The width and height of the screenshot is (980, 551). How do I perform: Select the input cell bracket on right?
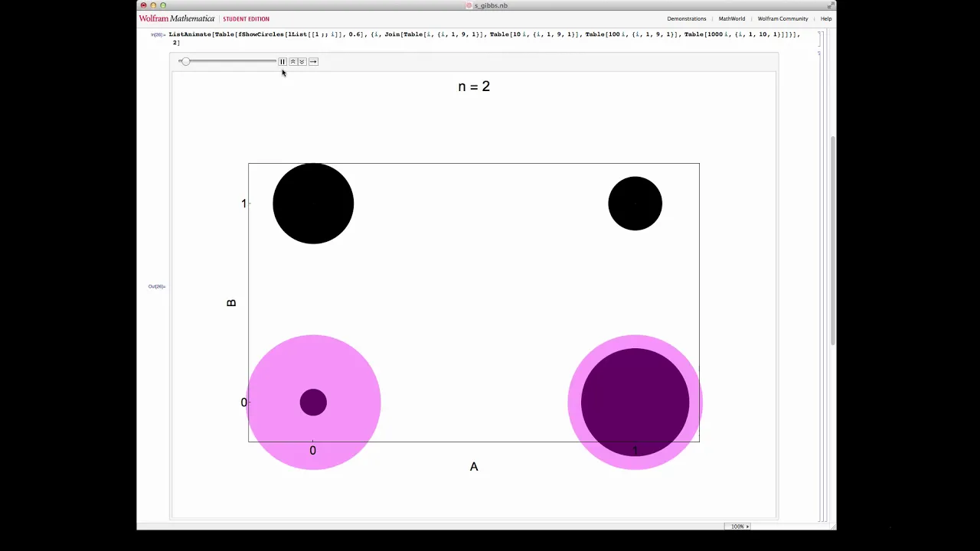819,38
